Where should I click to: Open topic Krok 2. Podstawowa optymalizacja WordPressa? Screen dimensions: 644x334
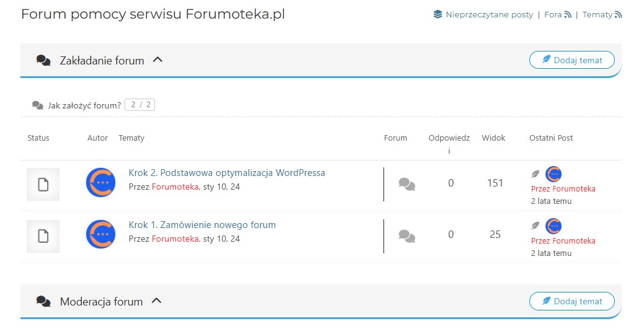point(227,173)
